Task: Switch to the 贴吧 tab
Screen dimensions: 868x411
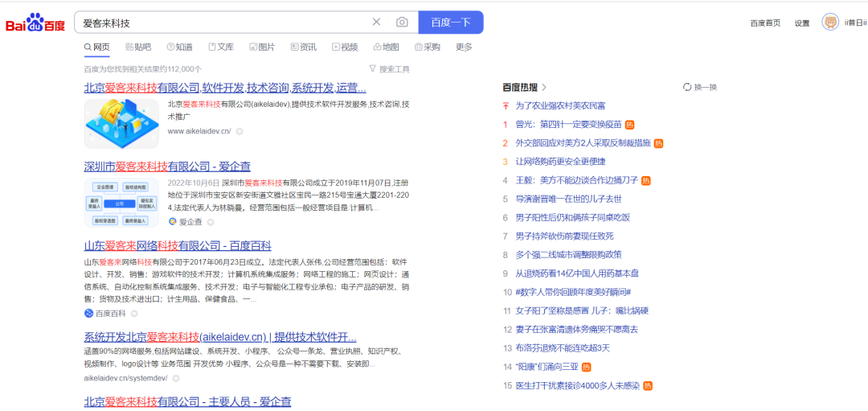Action: 138,47
